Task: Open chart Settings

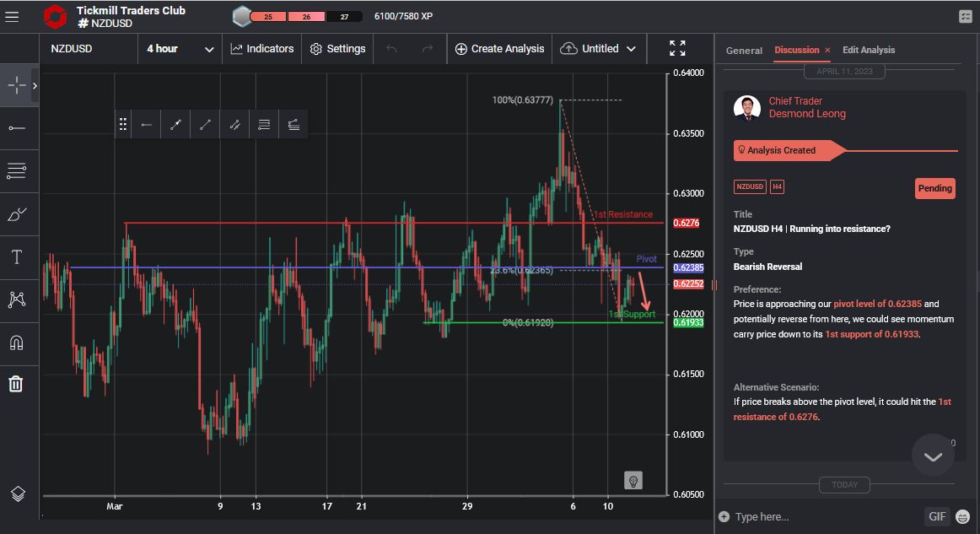Action: (337, 49)
